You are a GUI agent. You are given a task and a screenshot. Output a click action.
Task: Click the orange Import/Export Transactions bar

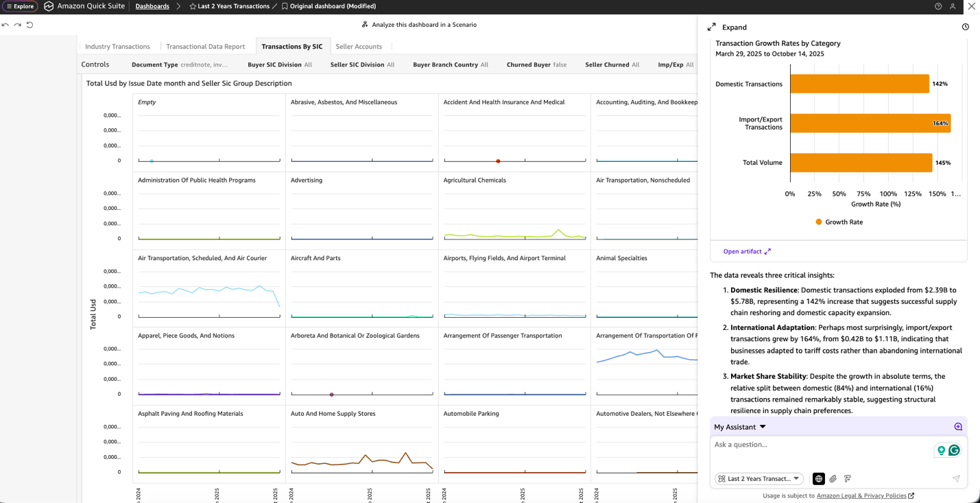870,124
